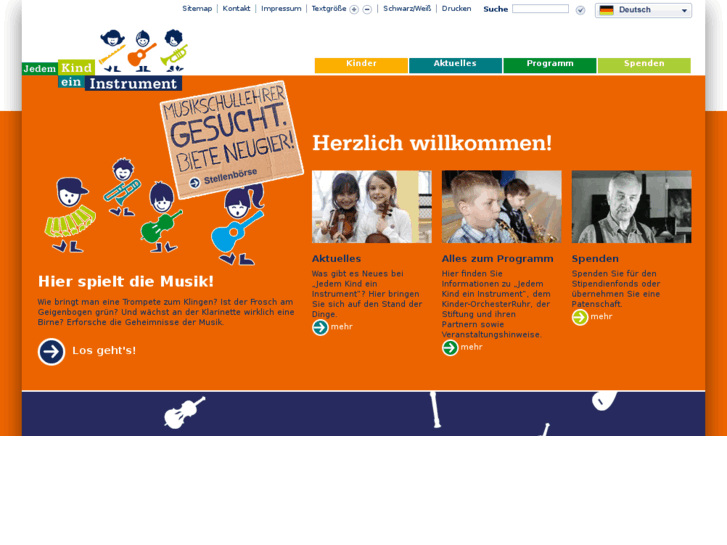This screenshot has width=727, height=545.
Task: Click the Herzlich willkommen! heading
Action: (x=432, y=143)
